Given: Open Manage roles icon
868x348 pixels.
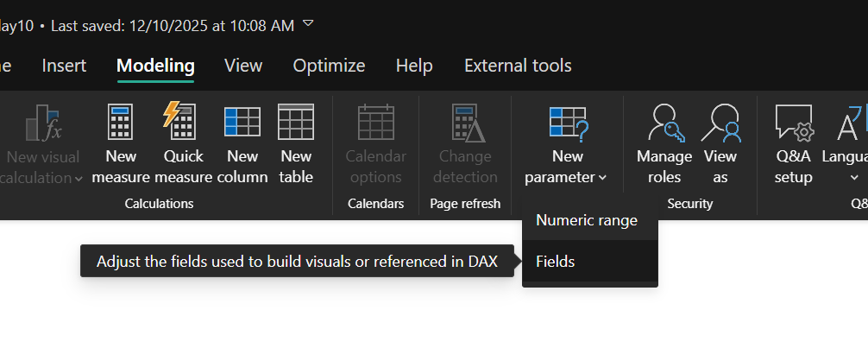Looking at the screenshot, I should pos(664,123).
